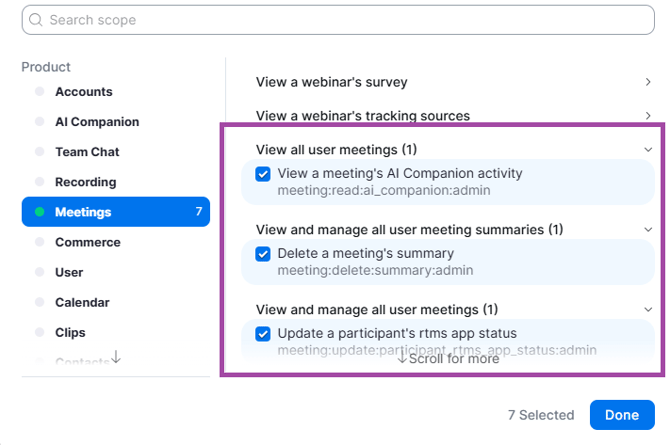Collapse View and manage all user meetings group
Viewport: 670px width, 445px height.
point(648,310)
